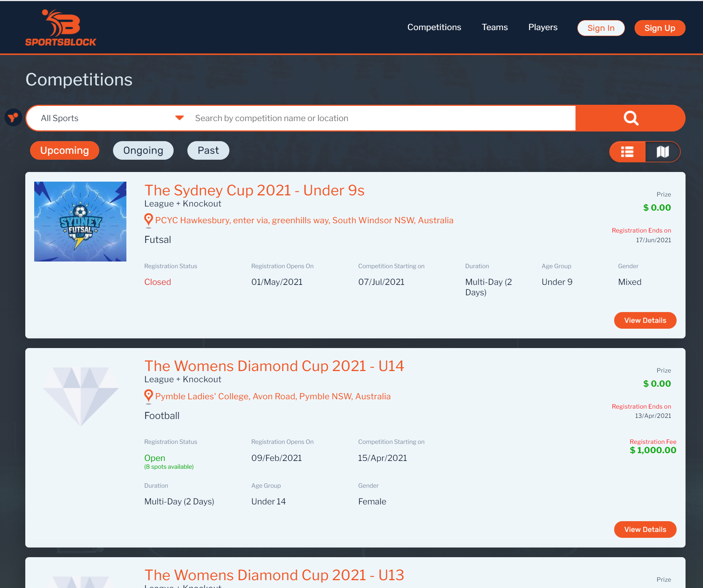703x588 pixels.
Task: Open The Womens Diamond Cup 2021 - U14 link
Action: (x=274, y=366)
